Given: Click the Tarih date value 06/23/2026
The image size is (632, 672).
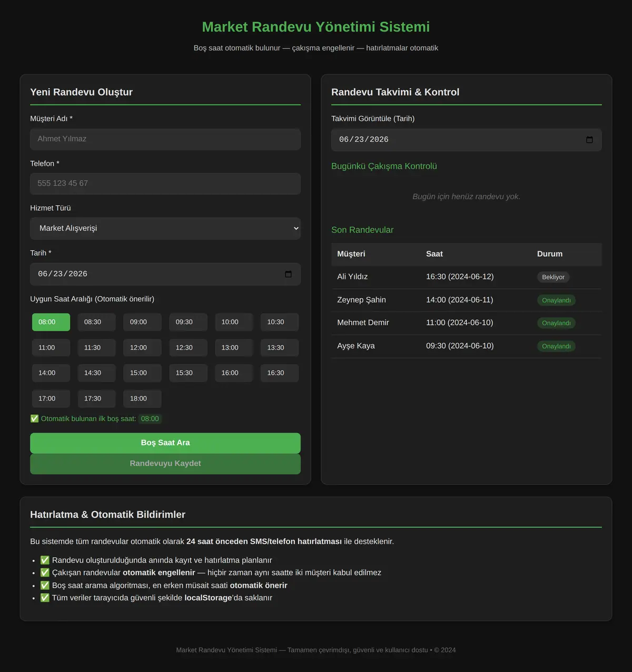Looking at the screenshot, I should point(63,274).
